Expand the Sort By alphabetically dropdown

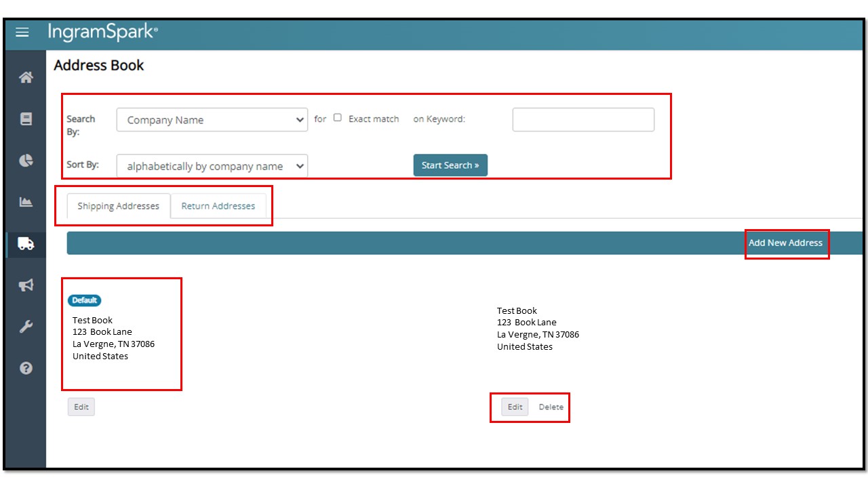[212, 166]
